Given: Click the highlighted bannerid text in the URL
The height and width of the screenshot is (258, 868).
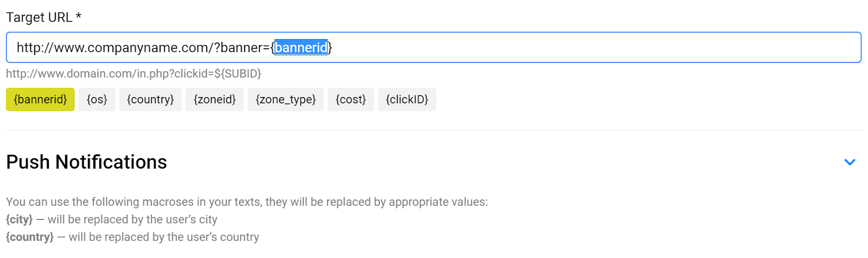Looking at the screenshot, I should [x=301, y=48].
